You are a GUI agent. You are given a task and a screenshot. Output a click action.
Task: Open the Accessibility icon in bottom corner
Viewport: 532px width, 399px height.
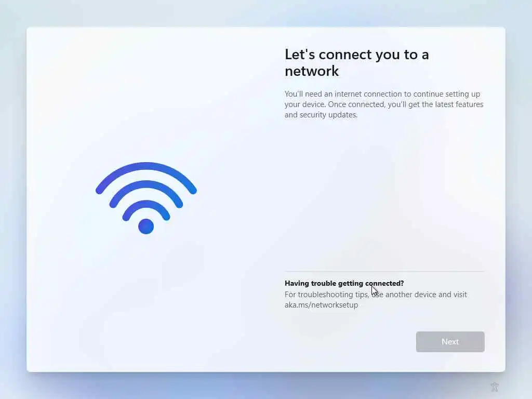pyautogui.click(x=495, y=387)
